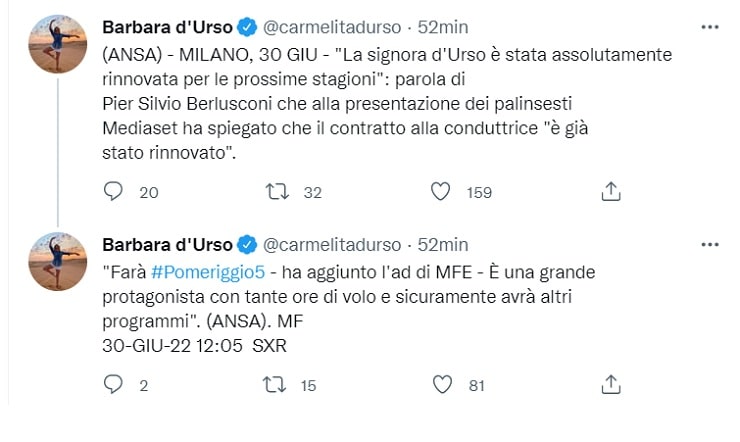Screen dimensions: 740x442
Task: Reply to the second tweet about Pomeriggio5
Action: click(113, 384)
